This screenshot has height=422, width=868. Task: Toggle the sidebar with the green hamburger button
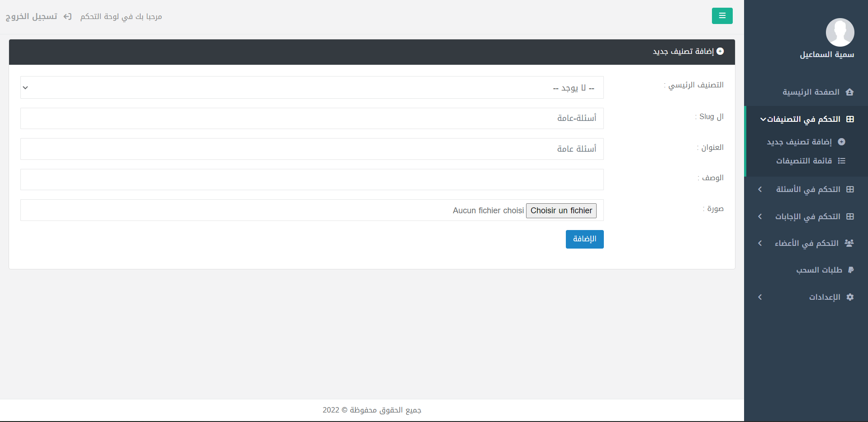(722, 16)
